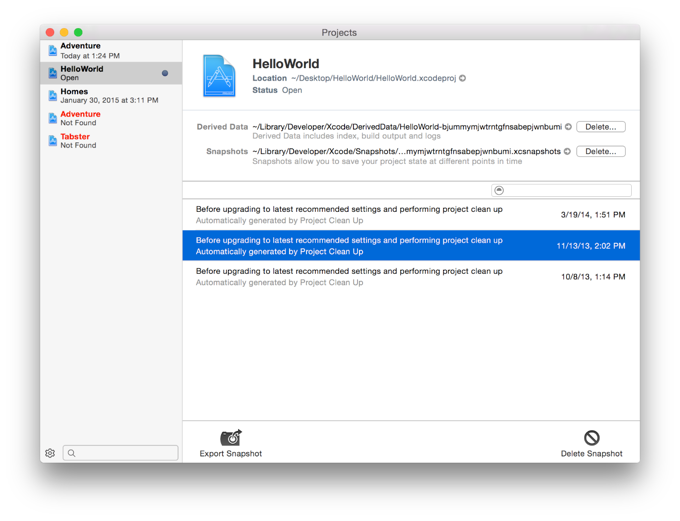This screenshot has width=680, height=521.
Task: Select the snapshot dated 10/8/13, 1:14 PM
Action: click(x=411, y=276)
